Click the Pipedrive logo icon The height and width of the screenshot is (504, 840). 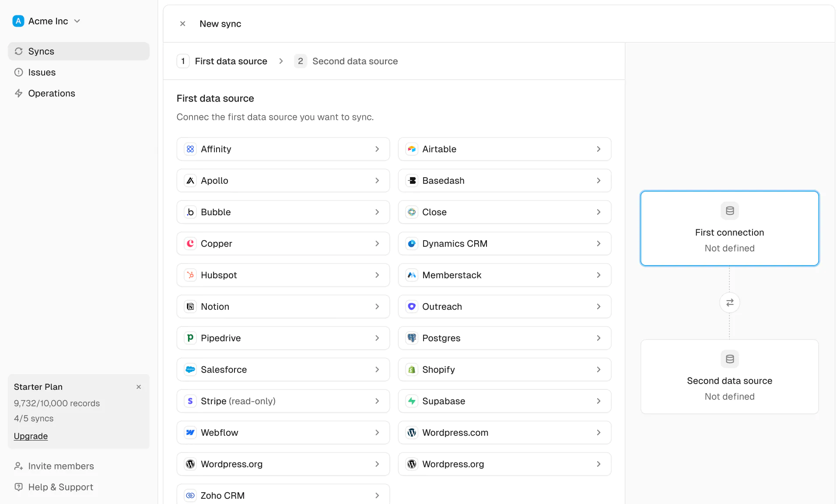[x=190, y=338]
